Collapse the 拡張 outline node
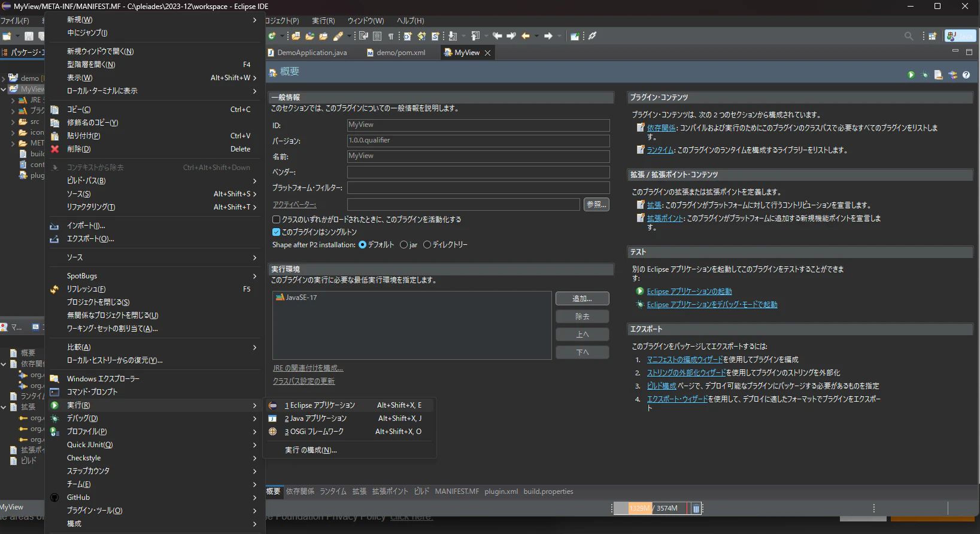 (4, 407)
